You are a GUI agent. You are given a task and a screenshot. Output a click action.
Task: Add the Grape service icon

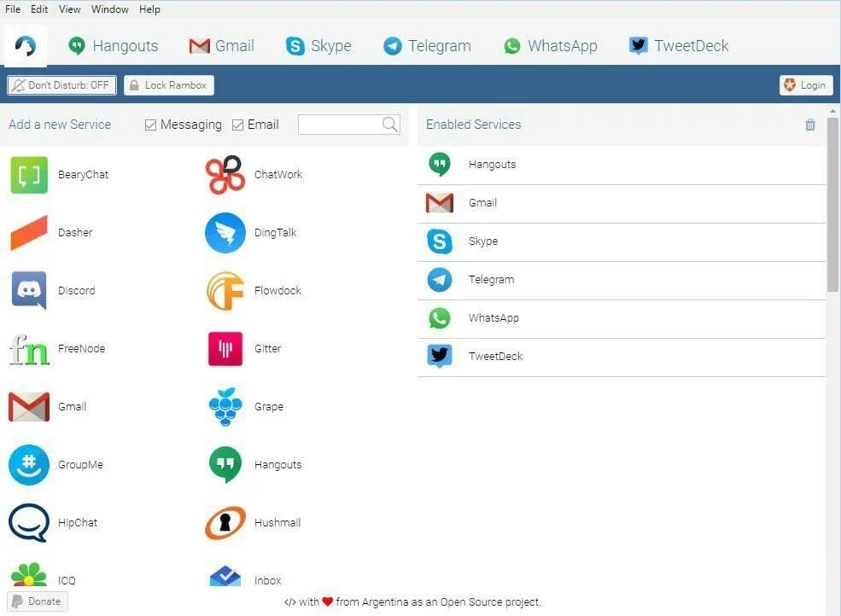pos(225,407)
